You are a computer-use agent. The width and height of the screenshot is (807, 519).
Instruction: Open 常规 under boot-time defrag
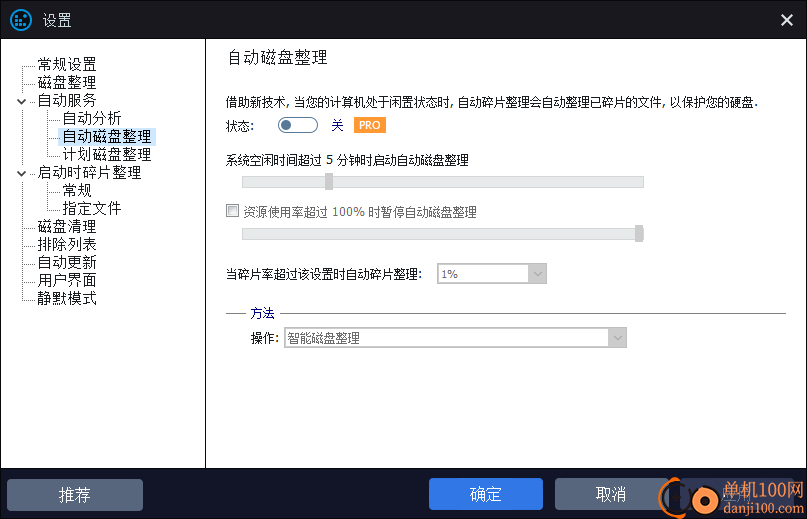click(77, 191)
